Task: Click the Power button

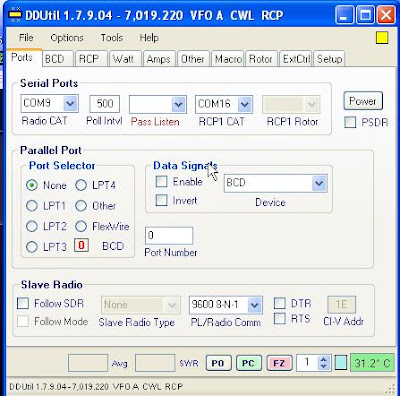Action: (x=363, y=101)
